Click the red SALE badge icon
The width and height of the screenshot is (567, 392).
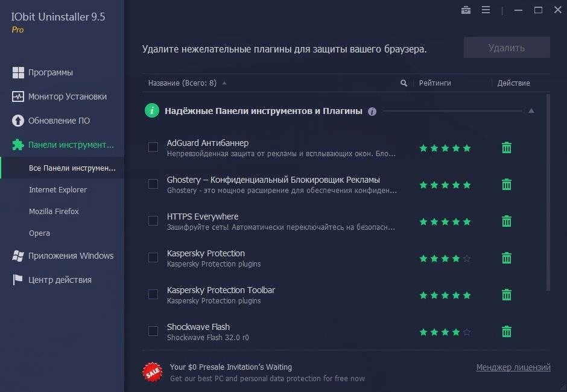click(x=152, y=371)
